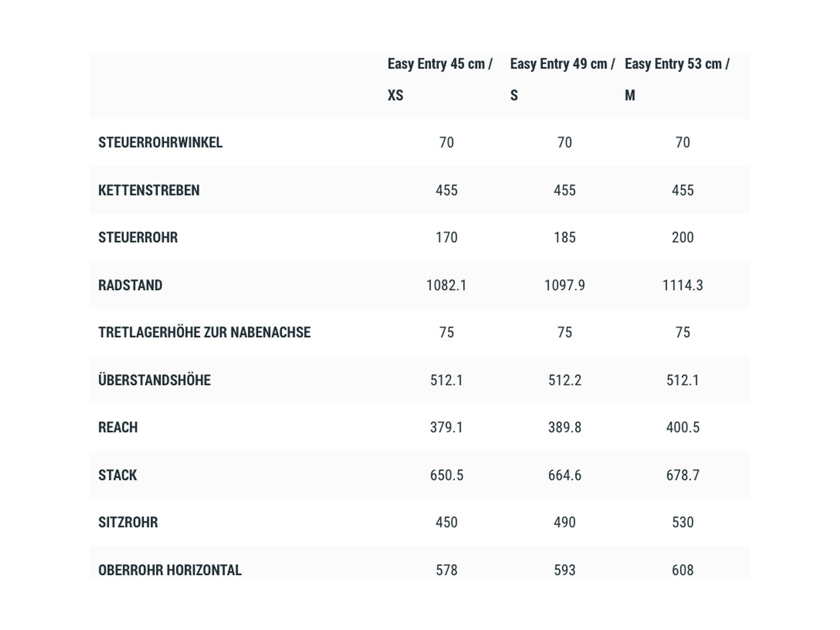Click the STEUERROHR row label
This screenshot has width=840, height=630.
[138, 237]
